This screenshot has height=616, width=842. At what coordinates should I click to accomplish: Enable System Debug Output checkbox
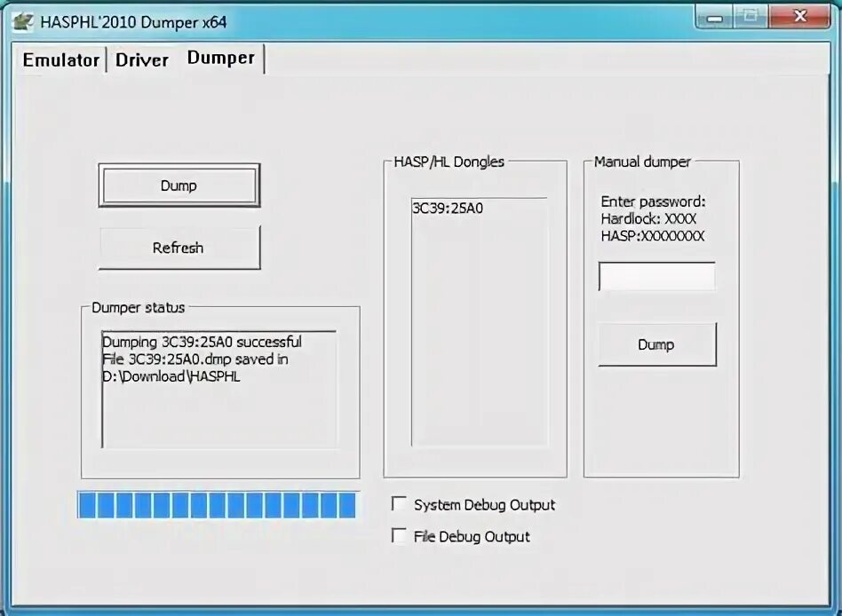click(399, 504)
